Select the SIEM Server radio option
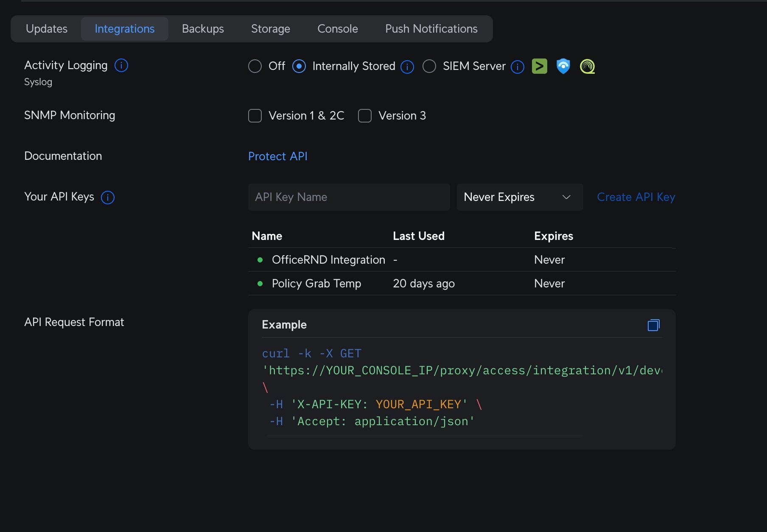This screenshot has height=532, width=767. coord(429,66)
